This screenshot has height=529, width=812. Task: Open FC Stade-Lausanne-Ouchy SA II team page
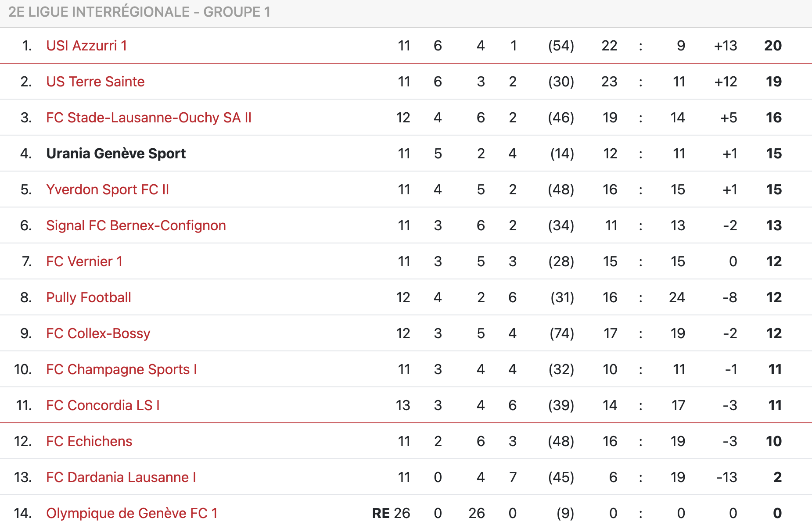(x=149, y=118)
